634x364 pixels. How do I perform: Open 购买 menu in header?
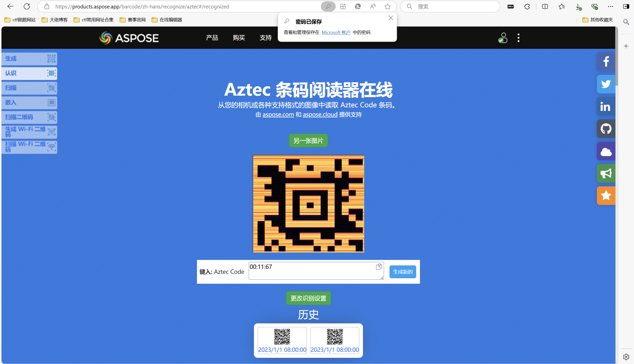point(239,38)
